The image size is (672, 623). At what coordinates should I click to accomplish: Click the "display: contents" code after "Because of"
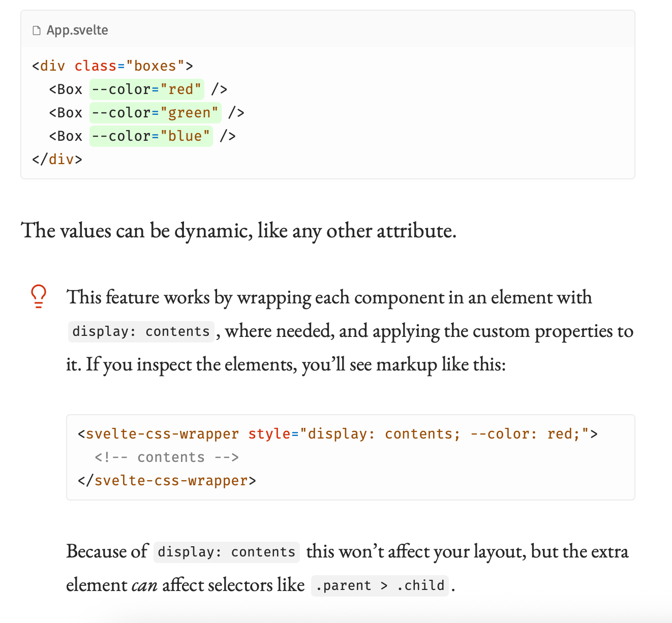pyautogui.click(x=226, y=552)
